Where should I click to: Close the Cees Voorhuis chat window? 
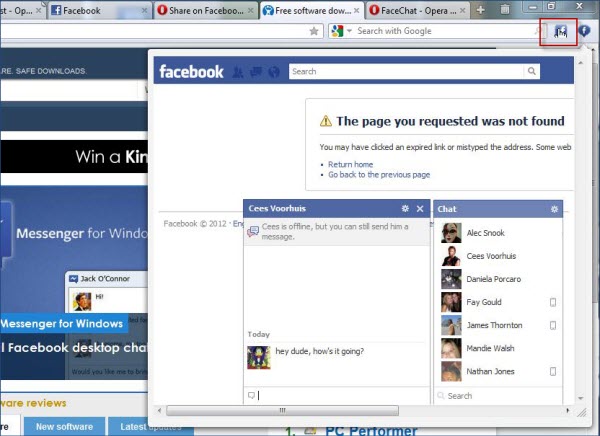click(420, 209)
